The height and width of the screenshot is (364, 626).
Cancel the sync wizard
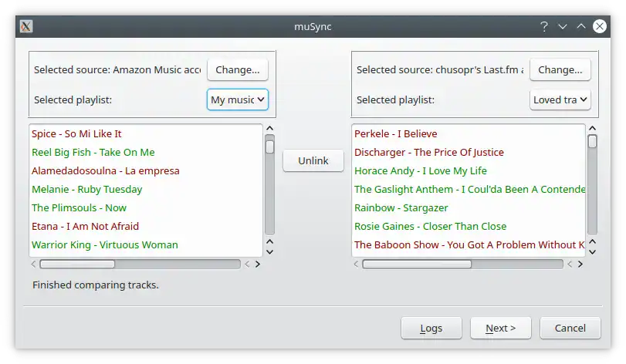pos(570,328)
